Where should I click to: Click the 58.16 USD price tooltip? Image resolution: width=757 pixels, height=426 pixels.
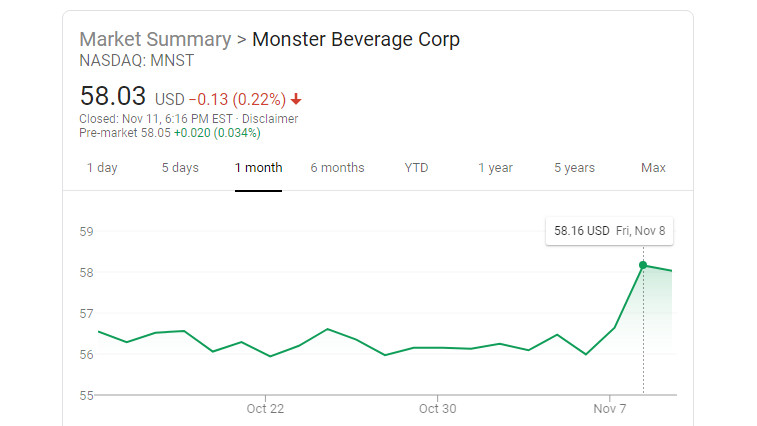[x=609, y=231]
